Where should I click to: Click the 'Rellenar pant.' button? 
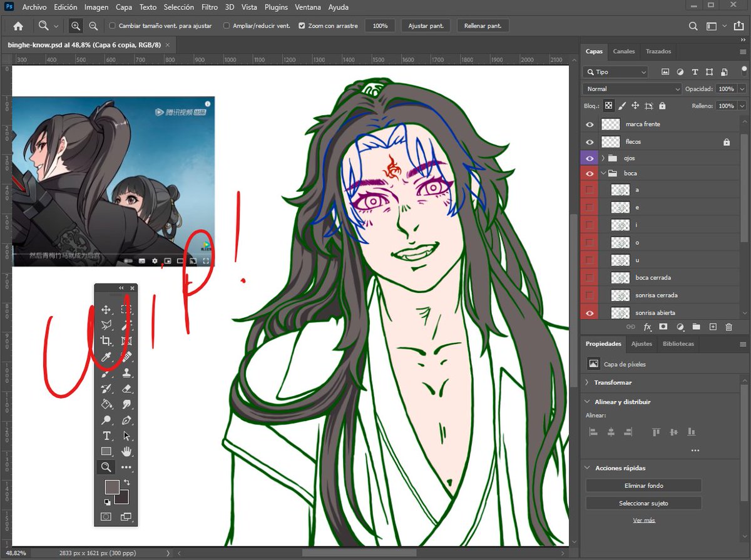(483, 26)
